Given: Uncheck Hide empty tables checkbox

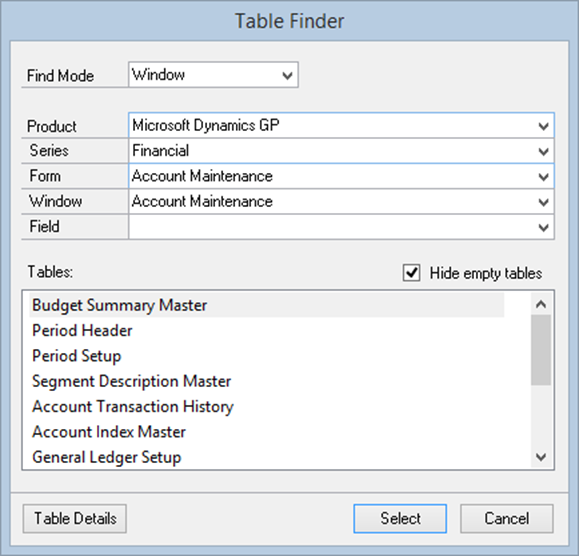Looking at the screenshot, I should (x=411, y=273).
